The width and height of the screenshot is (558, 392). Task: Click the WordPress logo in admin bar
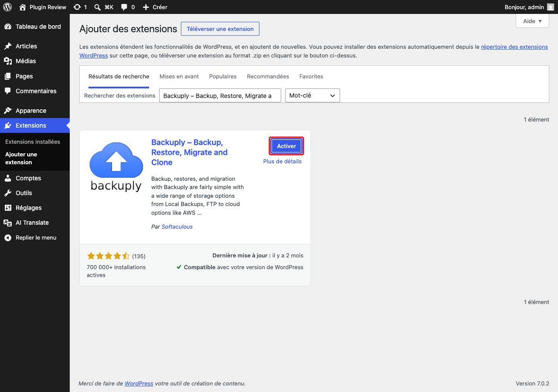[7, 7]
